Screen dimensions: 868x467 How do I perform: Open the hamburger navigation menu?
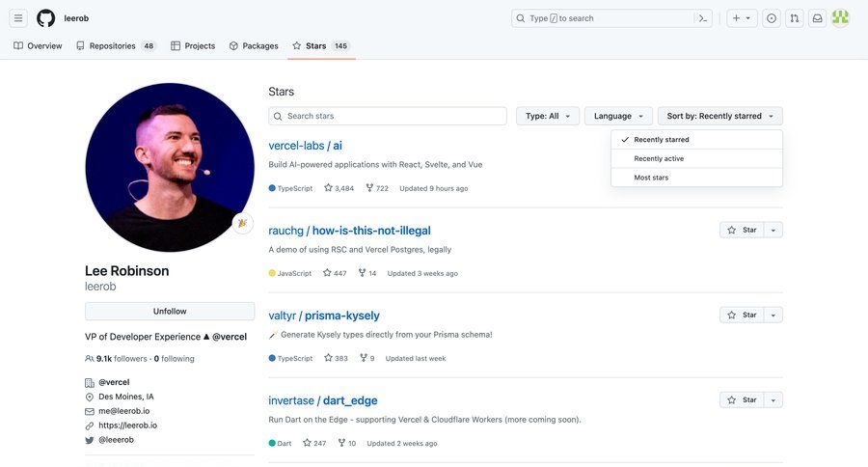tap(18, 18)
